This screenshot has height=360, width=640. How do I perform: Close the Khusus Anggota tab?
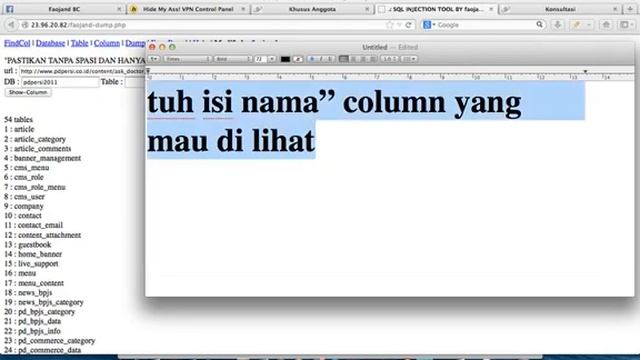click(367, 9)
